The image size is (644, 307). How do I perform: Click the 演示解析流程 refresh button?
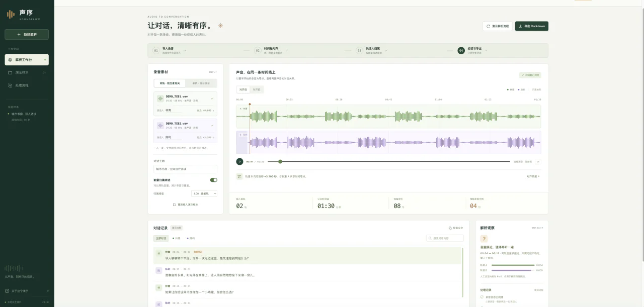coord(498,26)
